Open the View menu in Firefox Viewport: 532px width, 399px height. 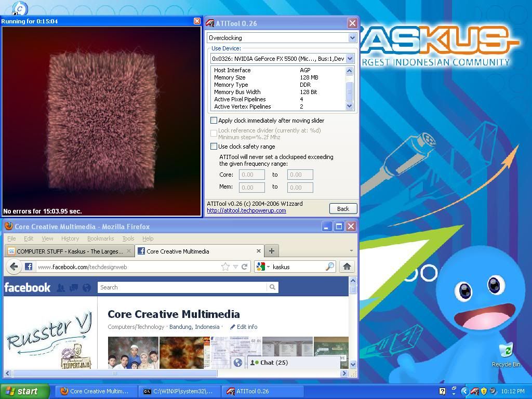pyautogui.click(x=47, y=238)
